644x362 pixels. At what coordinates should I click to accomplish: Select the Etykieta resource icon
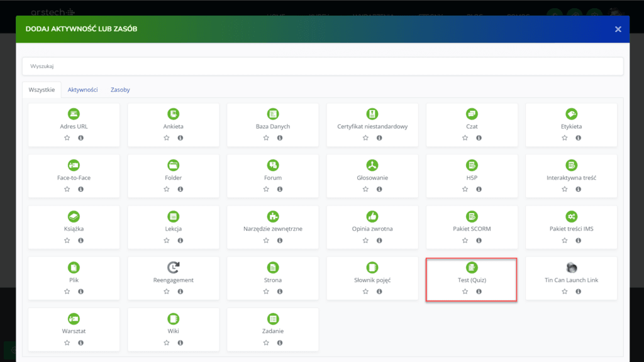571,114
